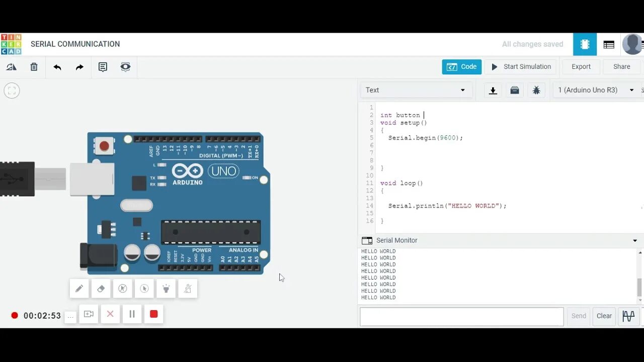Screen dimensions: 644x362
Task: Click the Serial Monitor input field
Action: coord(461,316)
